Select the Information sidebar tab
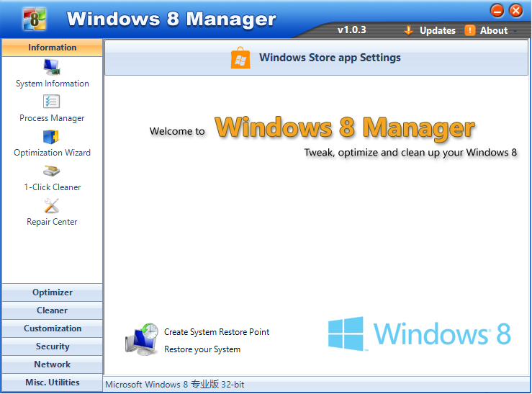The image size is (532, 394). click(53, 48)
